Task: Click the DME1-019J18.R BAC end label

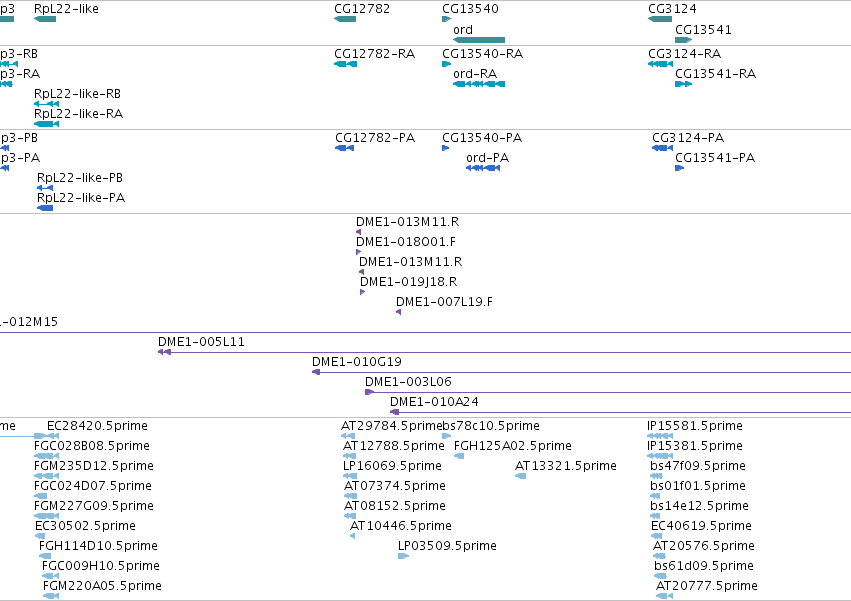Action: coord(409,281)
